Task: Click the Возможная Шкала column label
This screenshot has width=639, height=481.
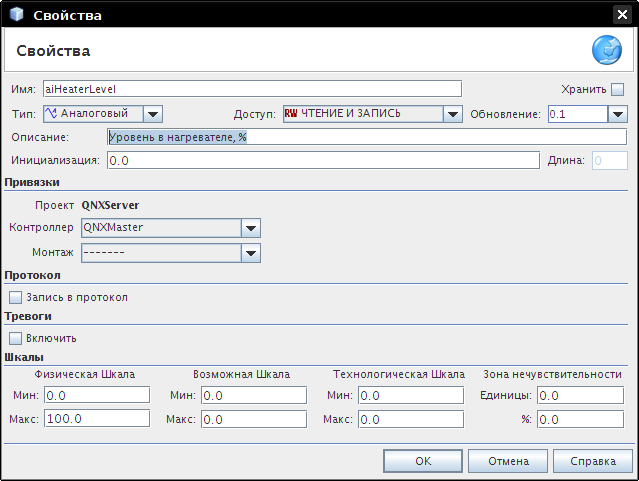Action: click(x=241, y=374)
